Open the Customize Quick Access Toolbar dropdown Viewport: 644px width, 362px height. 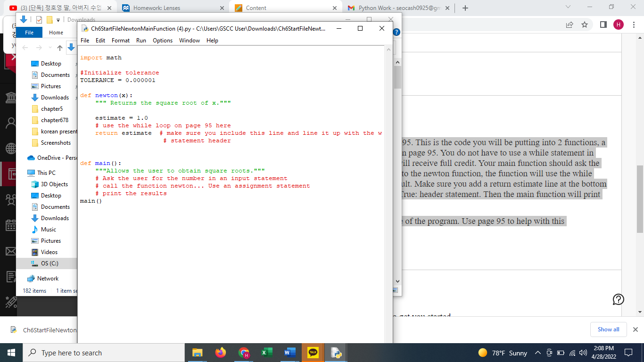coord(58,20)
